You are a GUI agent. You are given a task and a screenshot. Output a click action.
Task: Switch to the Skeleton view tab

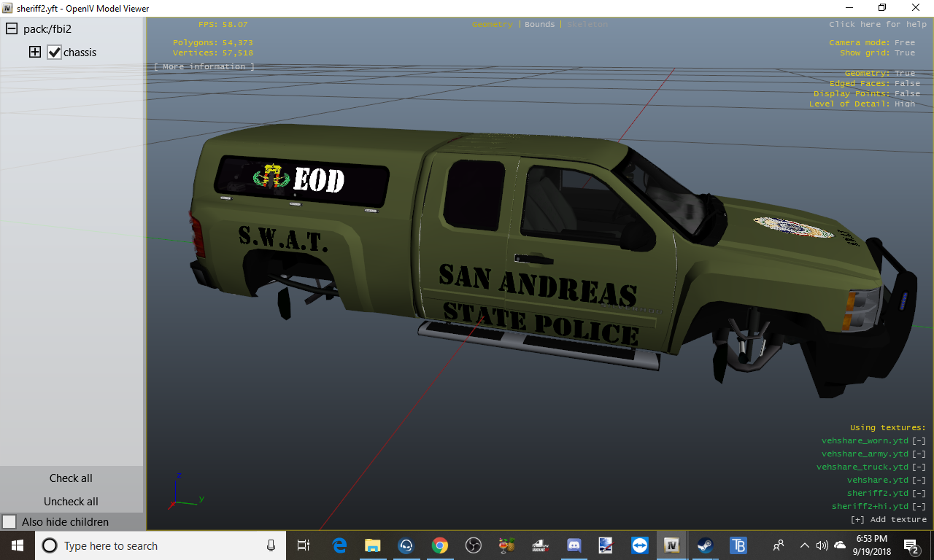587,25
